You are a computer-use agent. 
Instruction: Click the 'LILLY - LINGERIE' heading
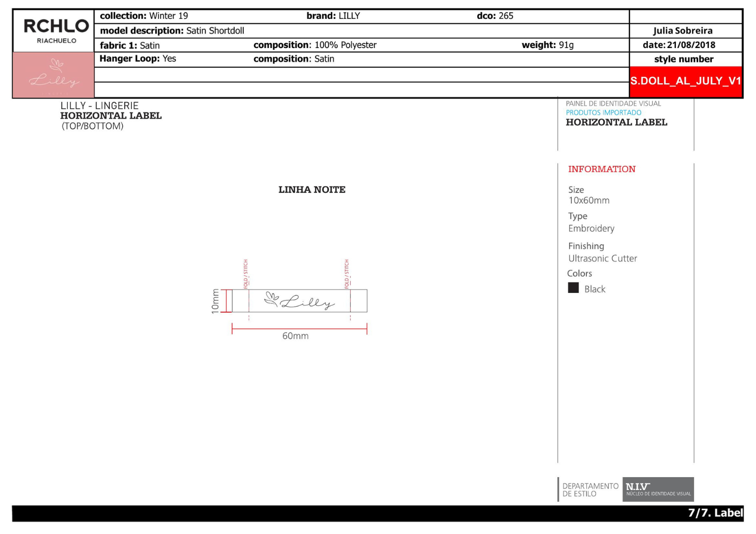coord(99,105)
